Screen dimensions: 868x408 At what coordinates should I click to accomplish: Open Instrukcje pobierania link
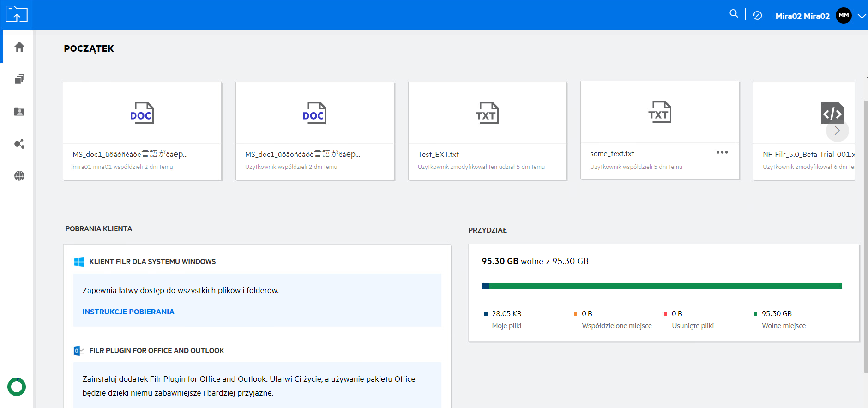(128, 312)
